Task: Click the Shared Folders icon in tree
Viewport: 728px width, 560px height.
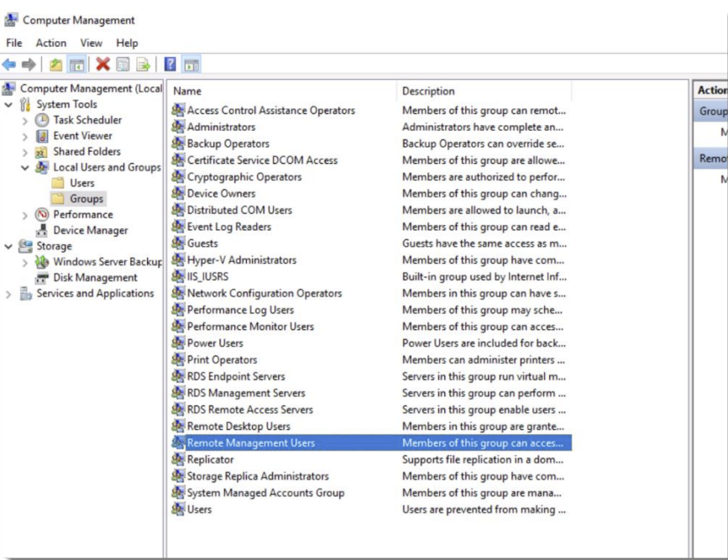Action: click(x=42, y=152)
